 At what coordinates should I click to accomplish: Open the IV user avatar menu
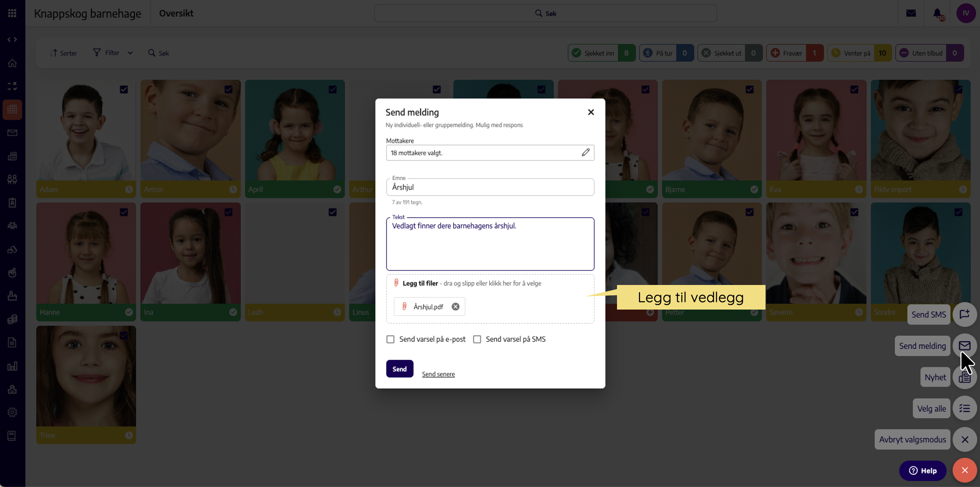pos(965,13)
